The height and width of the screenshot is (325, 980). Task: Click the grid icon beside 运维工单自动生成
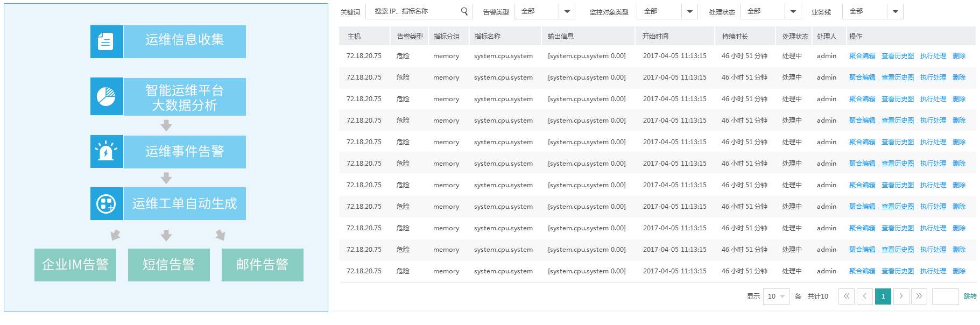tap(106, 204)
